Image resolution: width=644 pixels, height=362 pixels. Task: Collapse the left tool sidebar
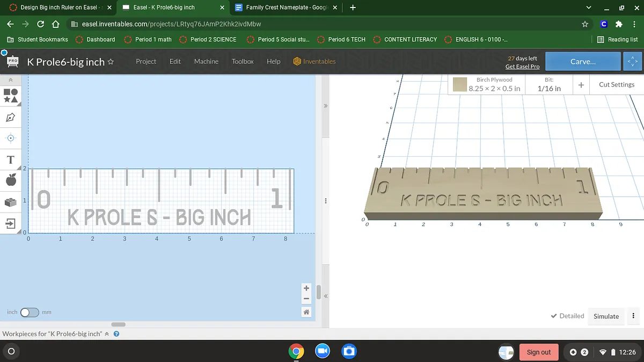(x=10, y=79)
